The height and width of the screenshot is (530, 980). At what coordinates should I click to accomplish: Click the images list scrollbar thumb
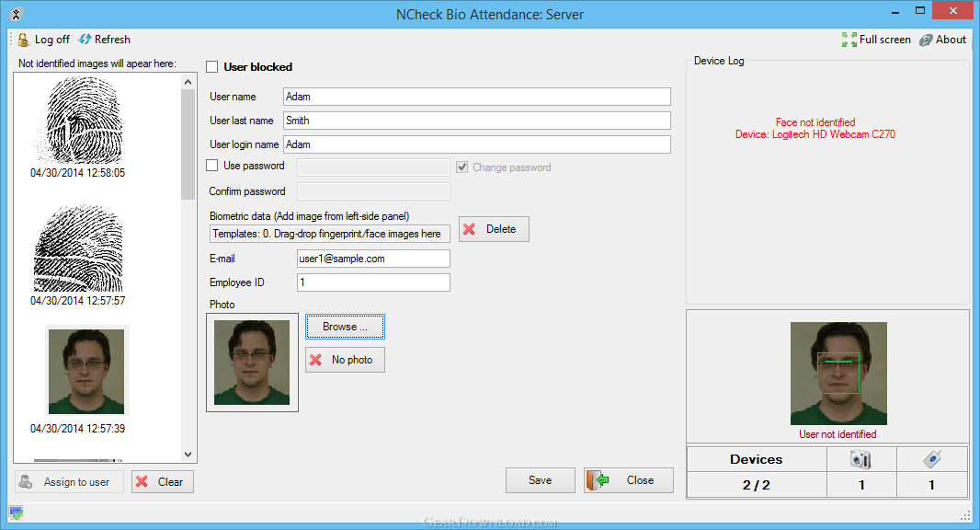pos(188,144)
